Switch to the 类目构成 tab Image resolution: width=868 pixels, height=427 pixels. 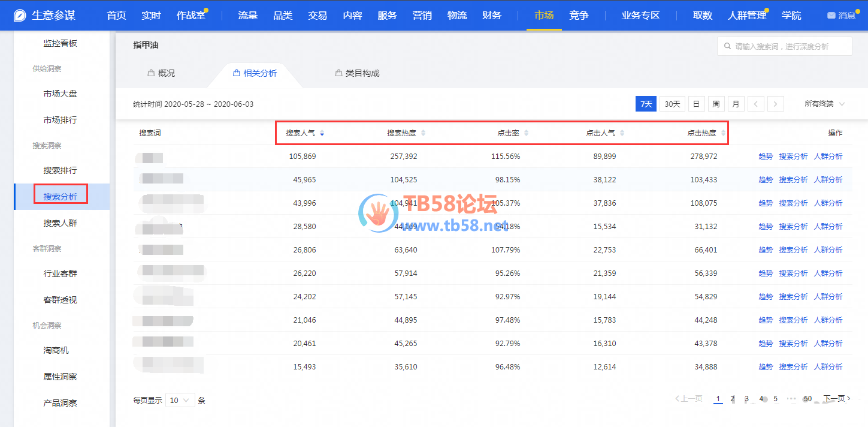(x=357, y=73)
